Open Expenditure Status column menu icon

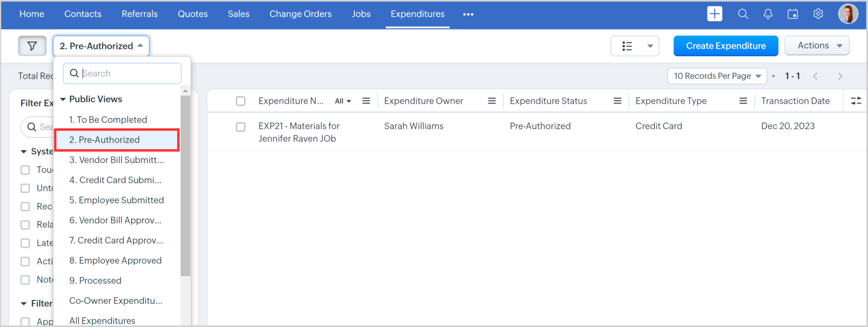(x=617, y=101)
